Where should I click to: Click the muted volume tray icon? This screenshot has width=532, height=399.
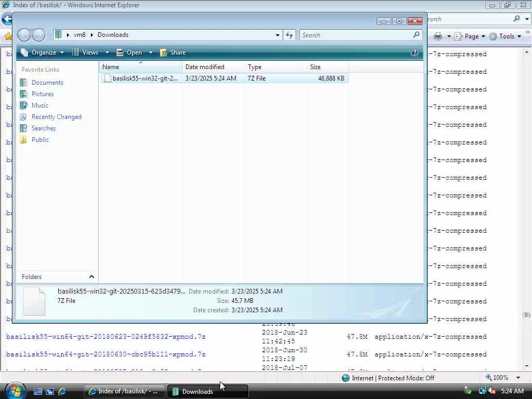[492, 391]
